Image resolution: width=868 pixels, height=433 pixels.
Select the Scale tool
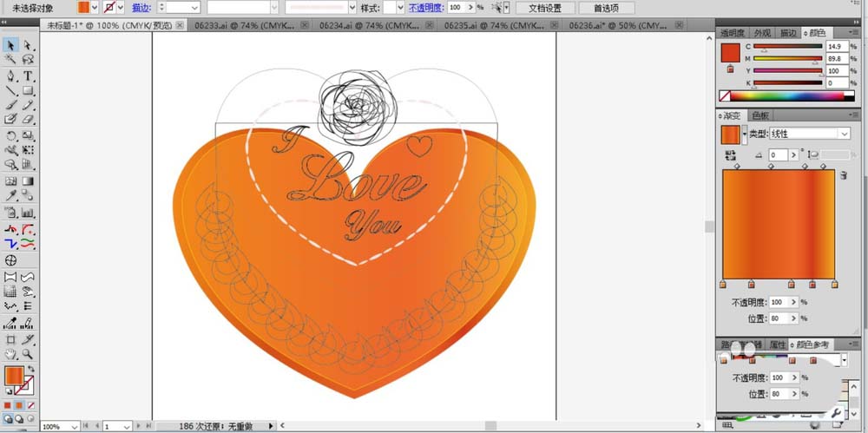click(28, 135)
